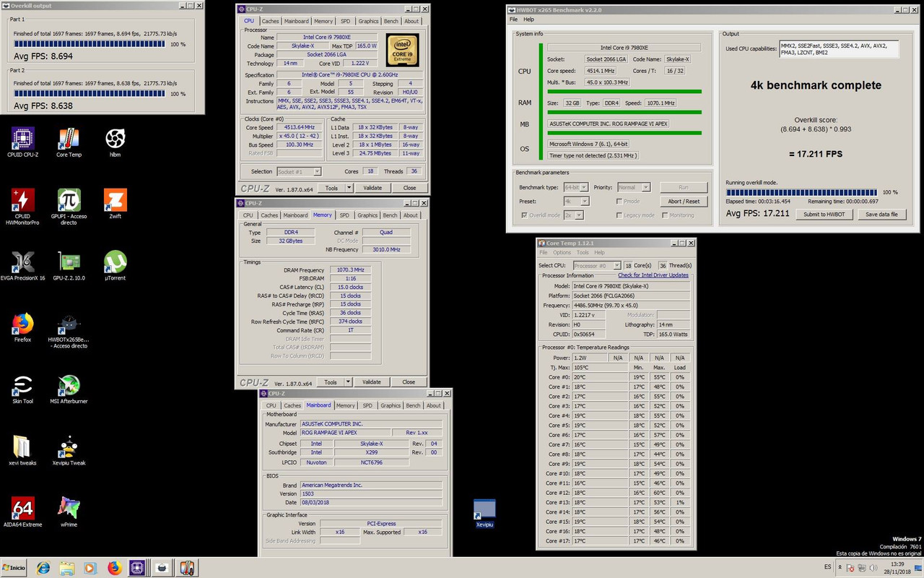Open Windows Explorer from the taskbar
The image size is (924, 578).
coord(66,568)
